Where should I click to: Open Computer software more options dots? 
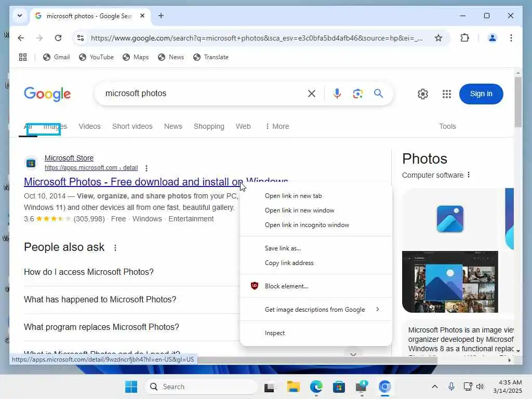[x=469, y=175]
